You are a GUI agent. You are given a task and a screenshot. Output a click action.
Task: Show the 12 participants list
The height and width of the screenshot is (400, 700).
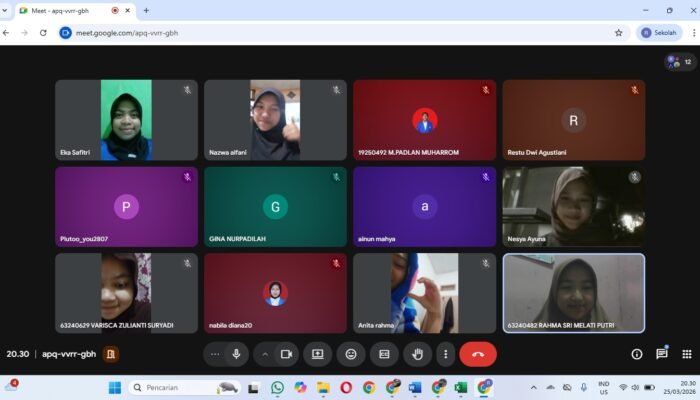click(680, 62)
